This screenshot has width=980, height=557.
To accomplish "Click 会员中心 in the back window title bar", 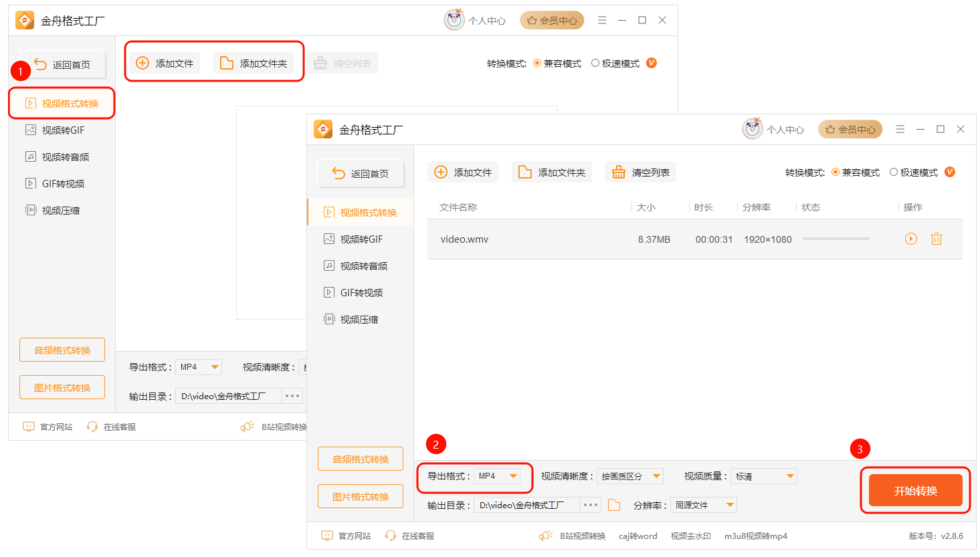I will [x=552, y=20].
